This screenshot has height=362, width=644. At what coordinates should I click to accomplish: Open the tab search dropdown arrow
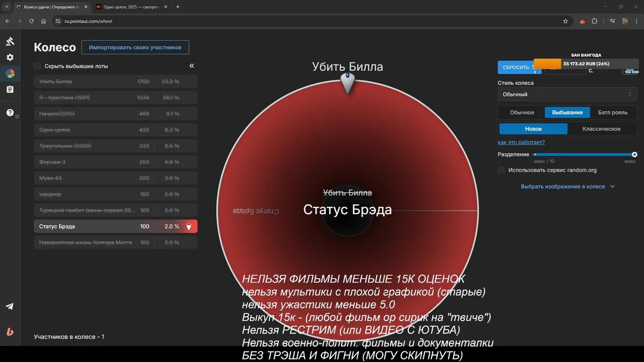point(7,7)
